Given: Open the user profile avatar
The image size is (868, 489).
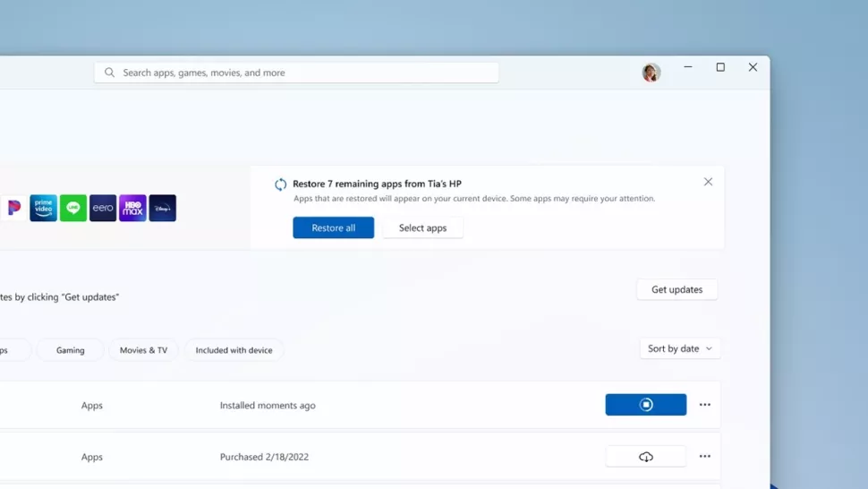Looking at the screenshot, I should coord(651,73).
